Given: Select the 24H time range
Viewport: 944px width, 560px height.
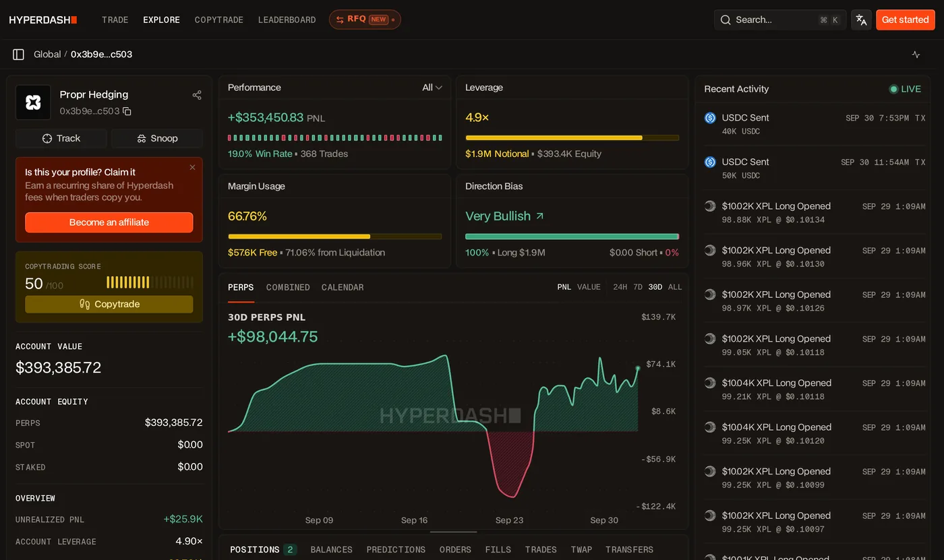Looking at the screenshot, I should [x=620, y=287].
